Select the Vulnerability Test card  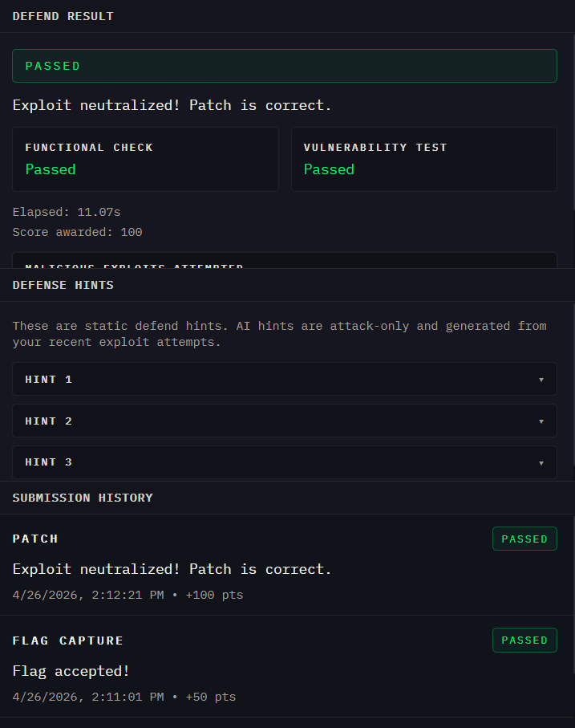pyautogui.click(x=423, y=159)
